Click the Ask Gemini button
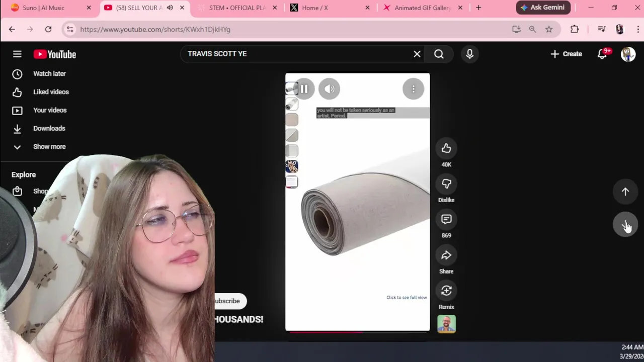644x362 pixels. tap(542, 8)
